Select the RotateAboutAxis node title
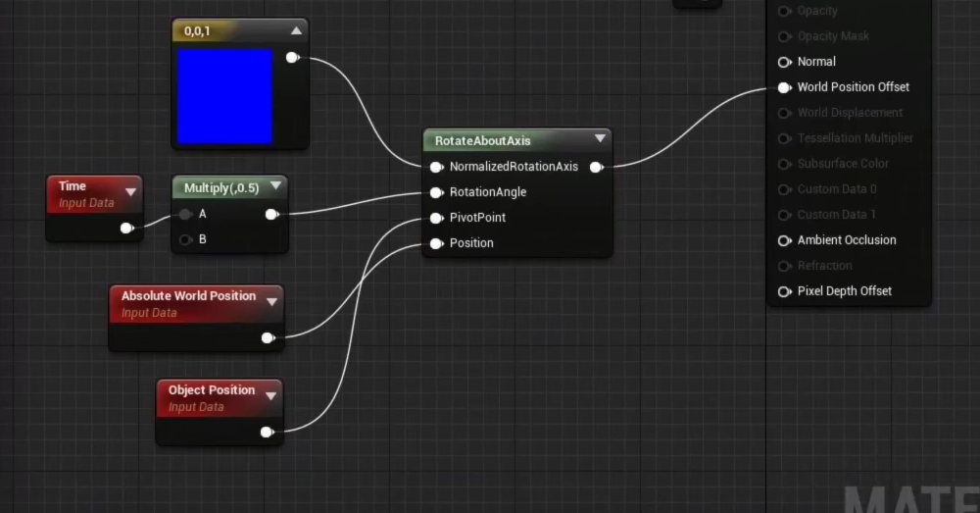The height and width of the screenshot is (513, 980). coord(482,141)
